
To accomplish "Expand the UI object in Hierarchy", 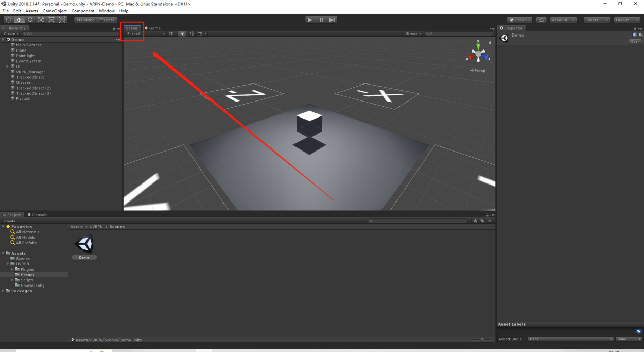I will tap(8, 66).
